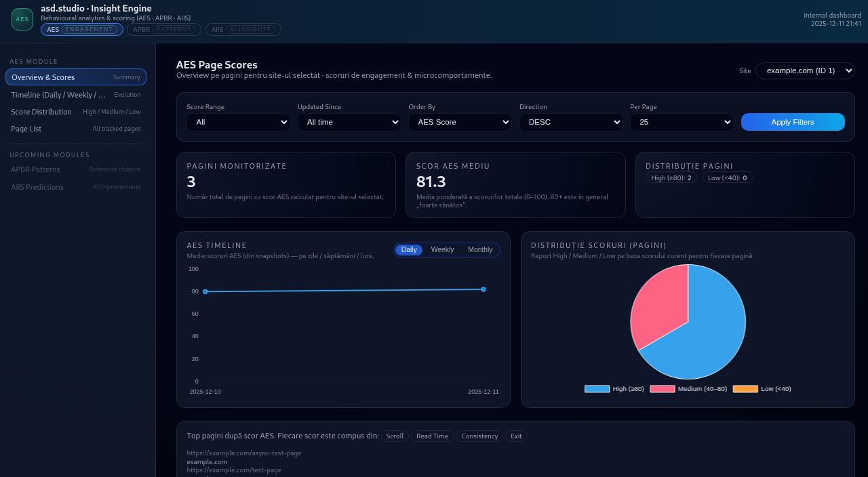Open the APBR Patterns module tab
The image size is (868, 477).
[x=164, y=30]
